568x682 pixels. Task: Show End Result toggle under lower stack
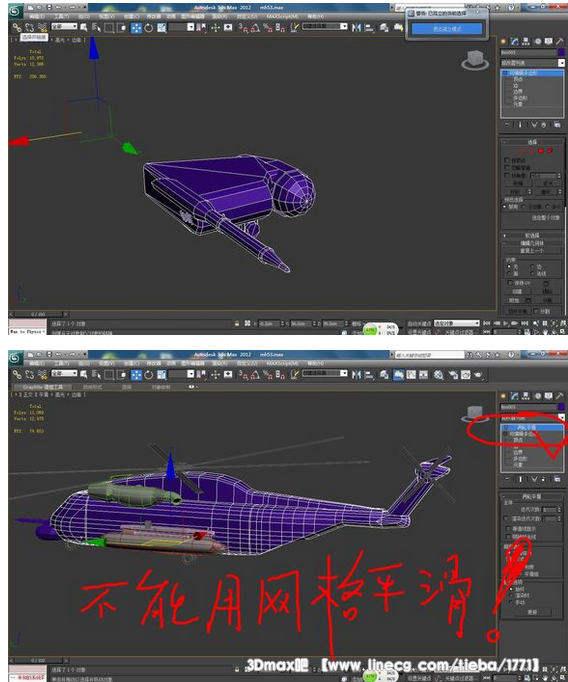[x=520, y=479]
